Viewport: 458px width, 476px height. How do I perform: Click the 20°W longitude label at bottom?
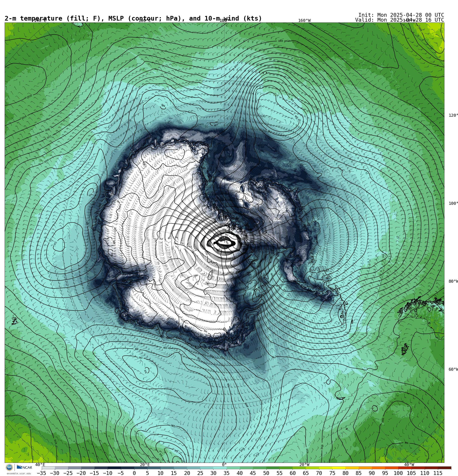pyautogui.click(x=304, y=465)
